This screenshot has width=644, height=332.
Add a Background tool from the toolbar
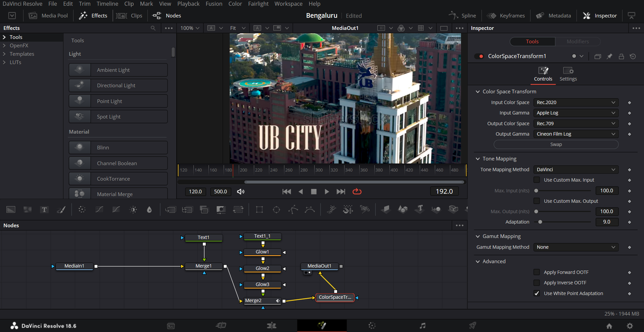[11, 210]
